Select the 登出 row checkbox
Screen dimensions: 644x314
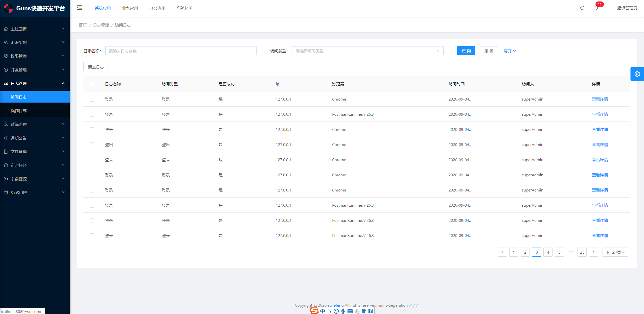point(92,145)
